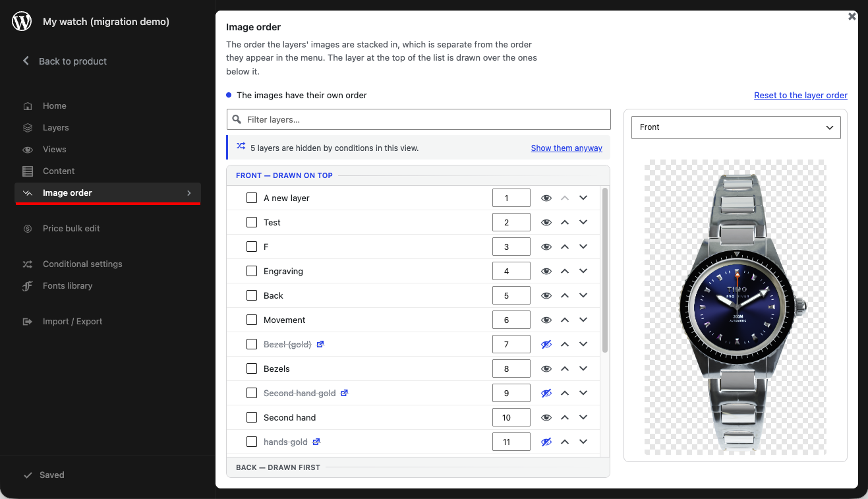The image size is (868, 499).
Task: Show the hidden Bezel (gold) layer
Action: [x=546, y=344]
